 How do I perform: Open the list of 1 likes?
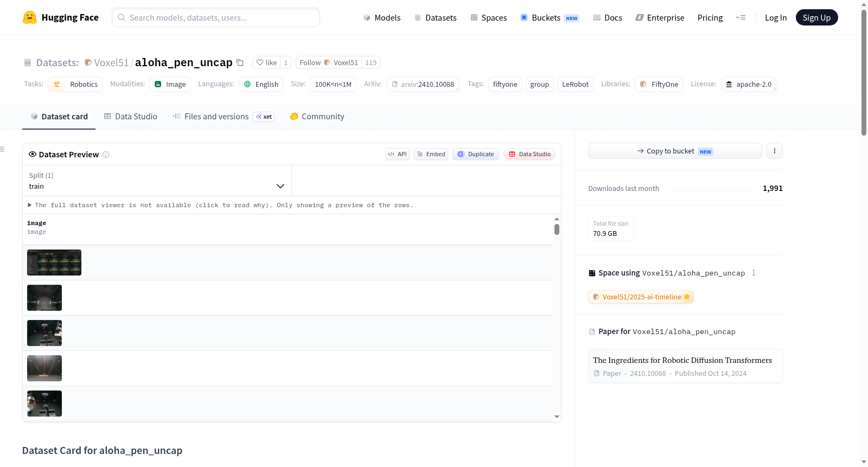click(x=286, y=62)
